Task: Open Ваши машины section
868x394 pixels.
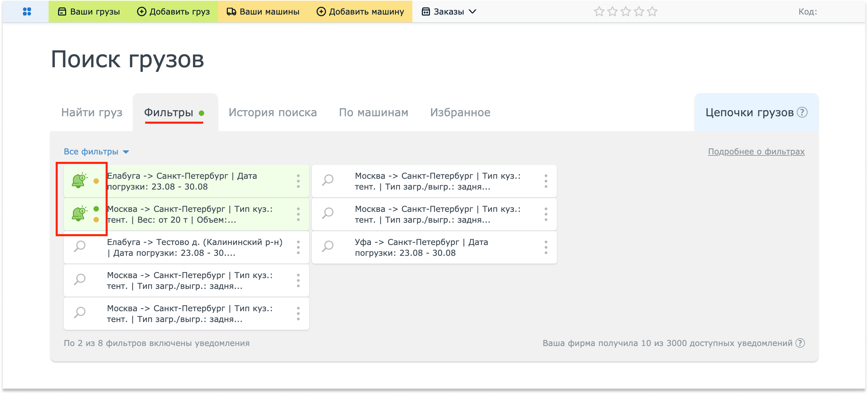Action: pyautogui.click(x=263, y=11)
